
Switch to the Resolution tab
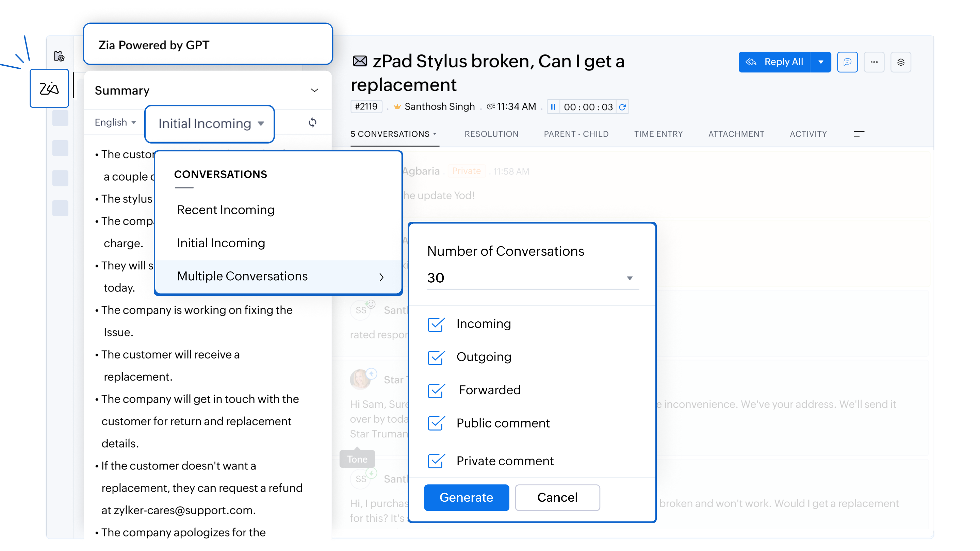[x=491, y=134]
